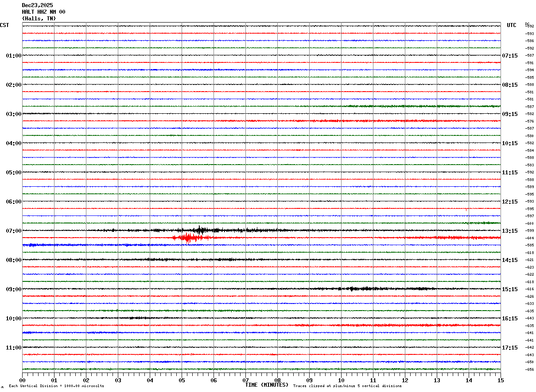Image resolution: width=536 pixels, height=392 pixels.
Task: Click the 09:15 UTC time label
Action: tap(509, 114)
